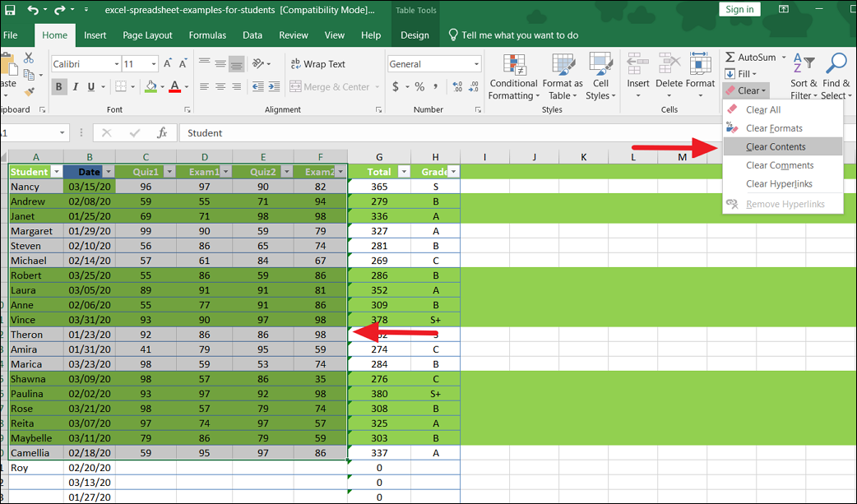The image size is (857, 504).
Task: Increase decimal places
Action: coord(457,87)
